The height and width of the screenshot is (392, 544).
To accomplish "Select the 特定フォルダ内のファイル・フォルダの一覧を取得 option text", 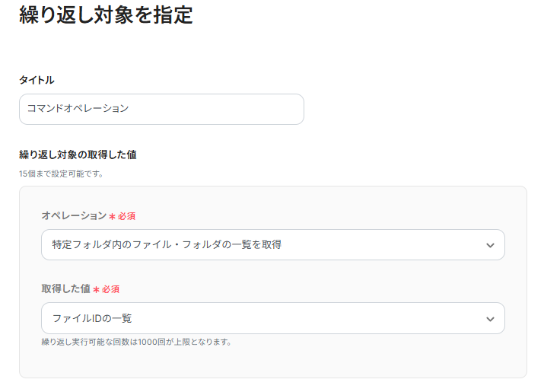I will (167, 245).
